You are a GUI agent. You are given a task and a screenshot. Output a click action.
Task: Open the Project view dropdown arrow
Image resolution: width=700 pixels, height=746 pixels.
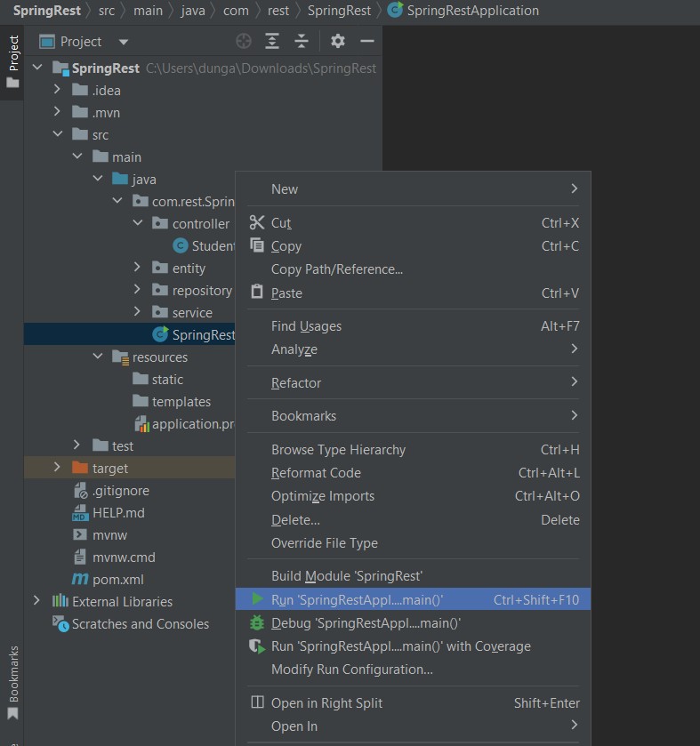[x=124, y=42]
